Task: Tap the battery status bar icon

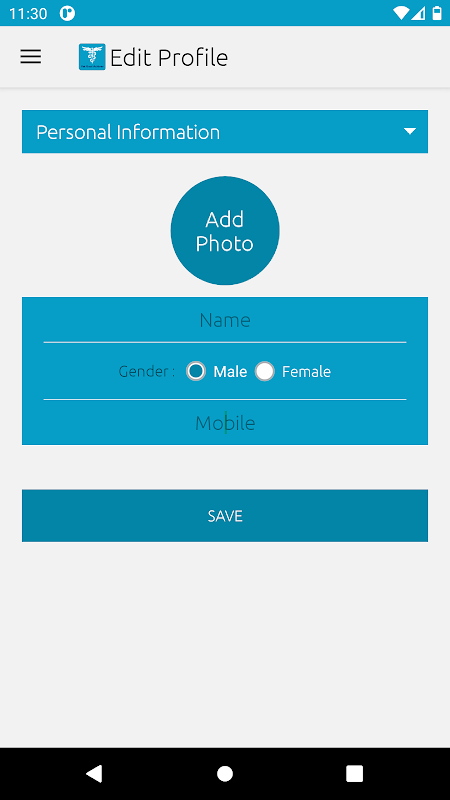Action: 437,13
